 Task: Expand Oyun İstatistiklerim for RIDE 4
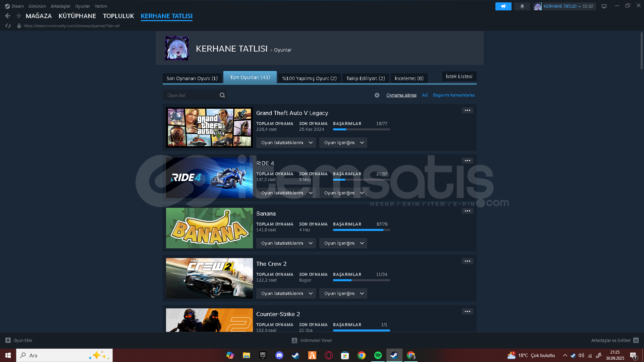(x=286, y=193)
